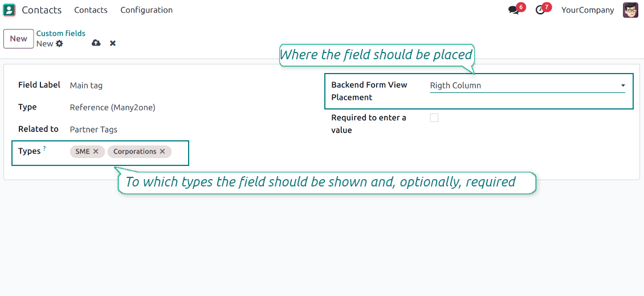Remove the SME tag
Image resolution: width=644 pixels, height=296 pixels.
click(96, 152)
